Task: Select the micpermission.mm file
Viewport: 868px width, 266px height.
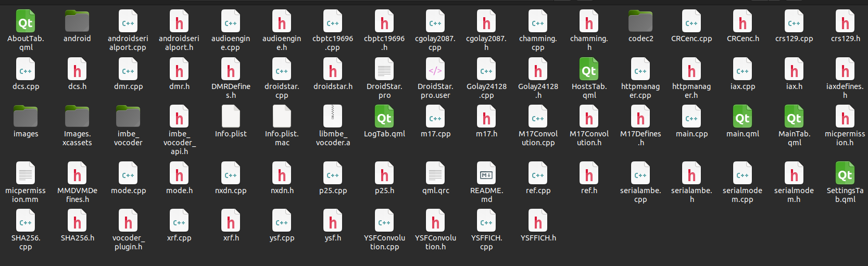Action: tap(26, 174)
